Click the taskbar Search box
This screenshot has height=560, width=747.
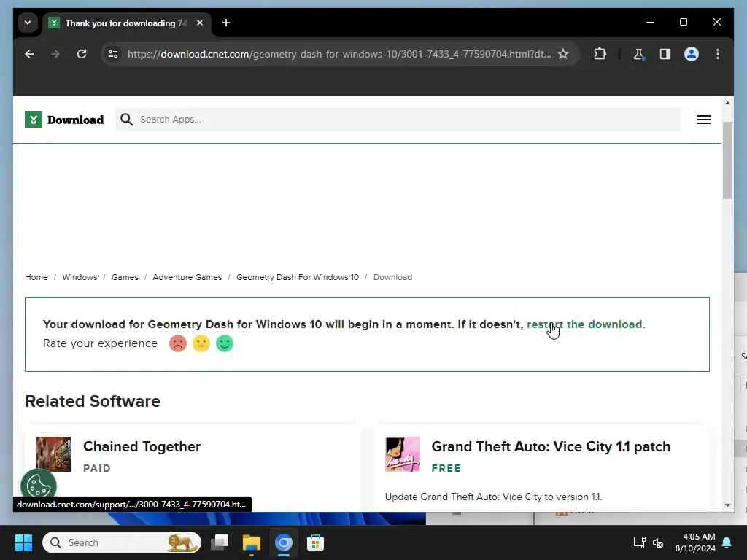tap(122, 542)
